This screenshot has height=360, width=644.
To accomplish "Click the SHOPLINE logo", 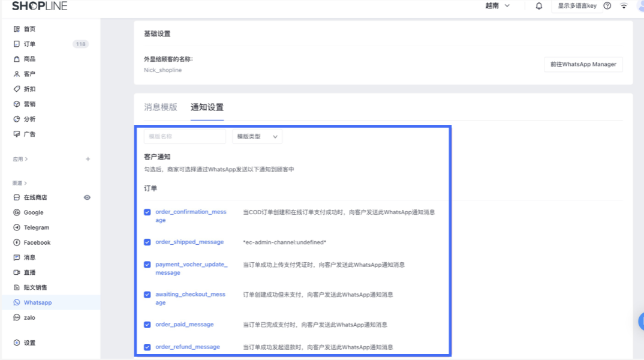I will click(x=40, y=5).
